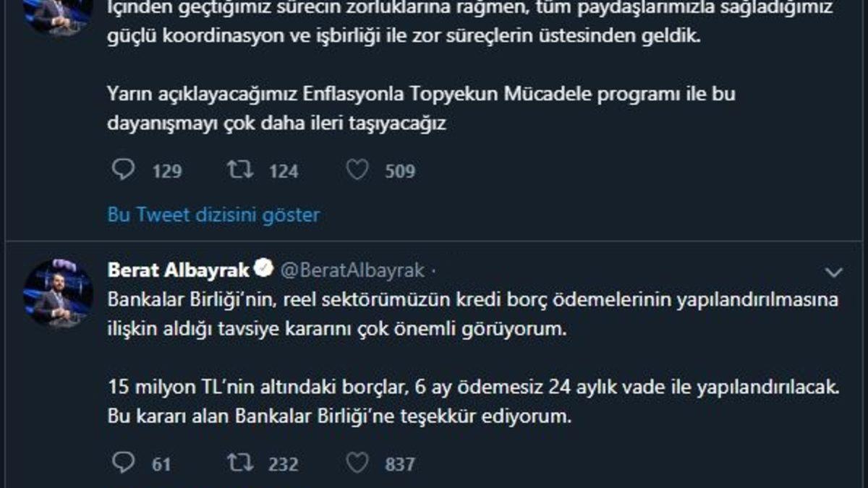Click verified badge next to Berat Albayrak
This screenshot has height=488, width=868.
pos(265,270)
